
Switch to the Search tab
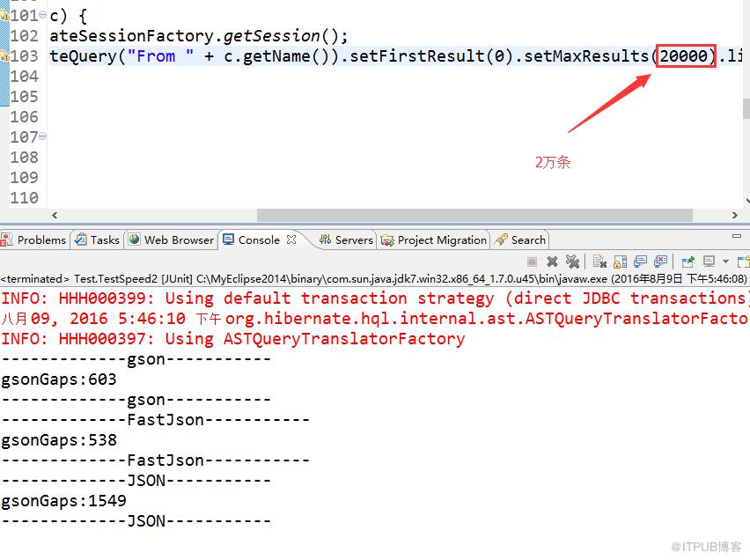[x=520, y=239]
